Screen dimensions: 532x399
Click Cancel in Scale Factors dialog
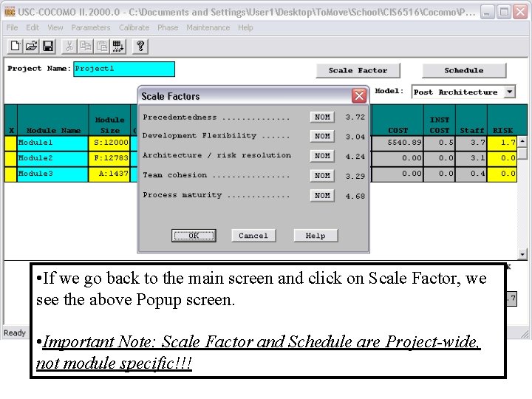pyautogui.click(x=253, y=236)
